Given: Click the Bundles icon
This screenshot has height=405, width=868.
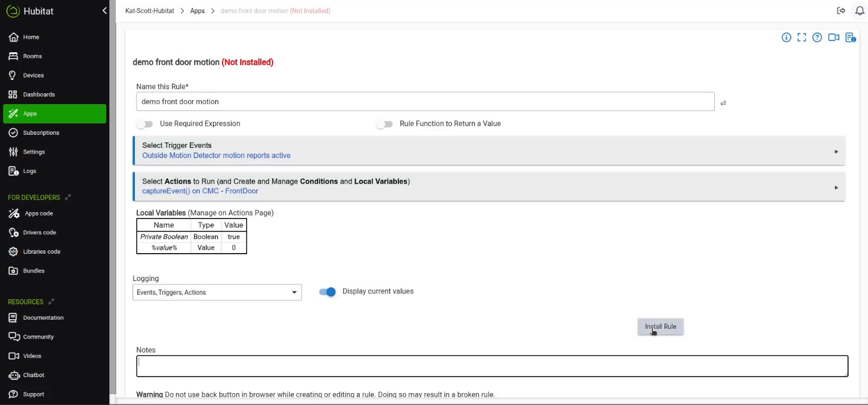Looking at the screenshot, I should click(13, 271).
